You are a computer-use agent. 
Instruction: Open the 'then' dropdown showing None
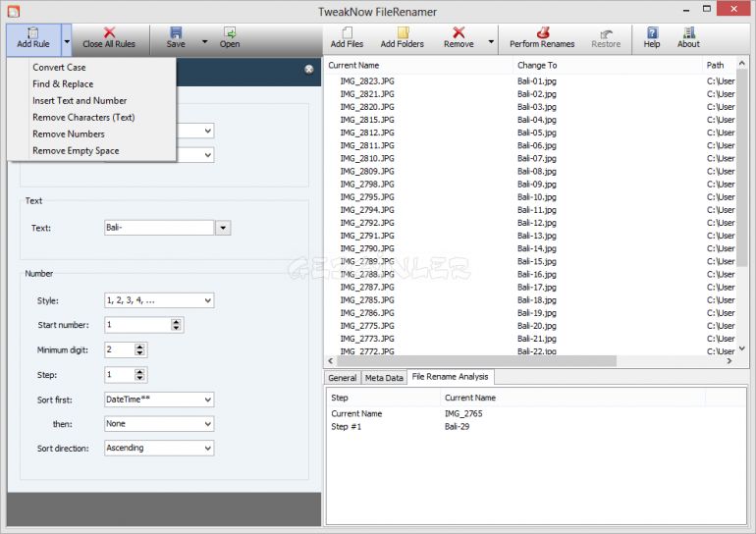point(159,424)
